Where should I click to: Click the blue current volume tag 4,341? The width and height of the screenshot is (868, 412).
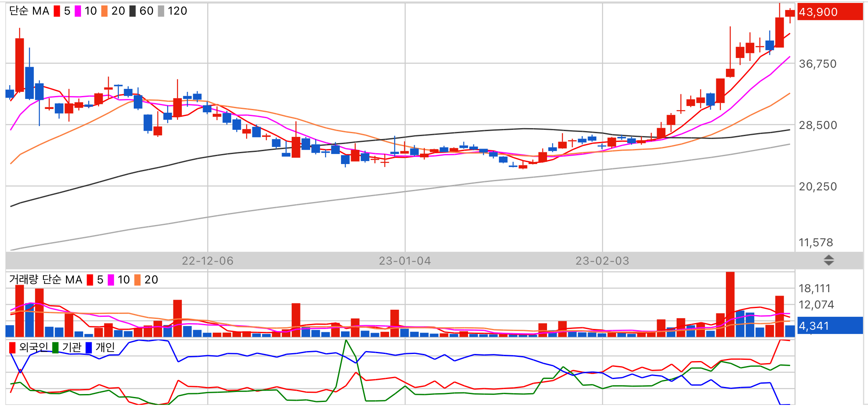[x=830, y=326]
